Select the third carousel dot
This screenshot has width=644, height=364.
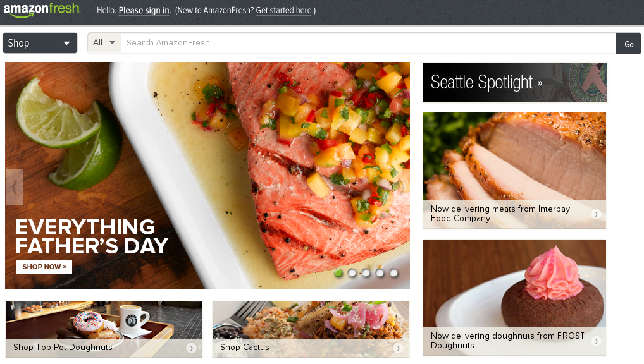point(366,273)
